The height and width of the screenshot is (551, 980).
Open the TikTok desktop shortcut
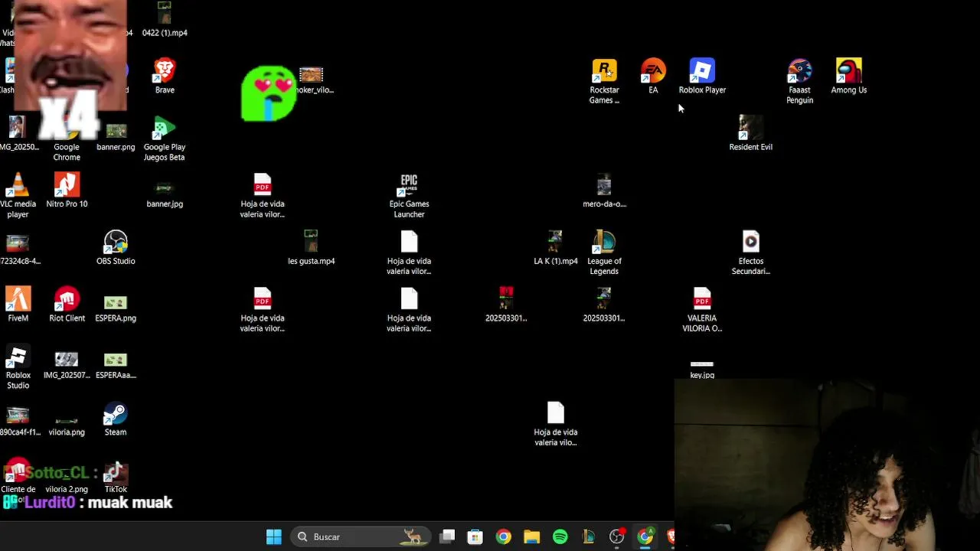pyautogui.click(x=116, y=477)
